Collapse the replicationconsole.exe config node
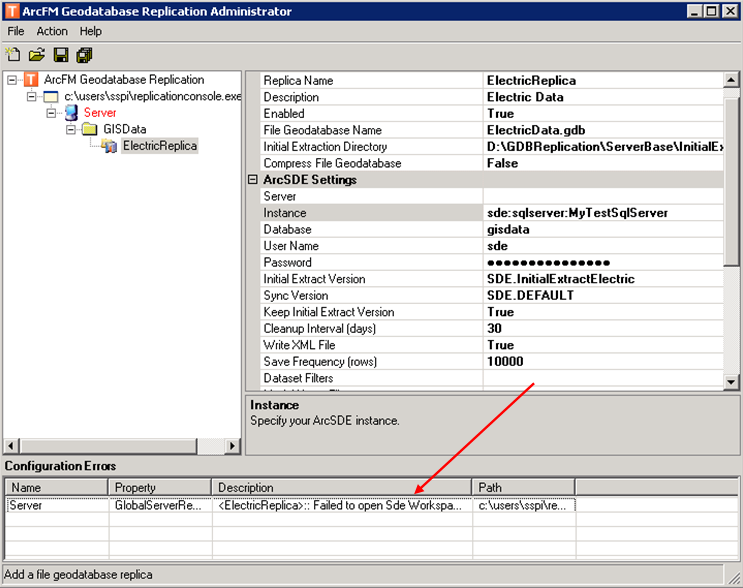Viewport: 743px width, 588px height. point(31,97)
